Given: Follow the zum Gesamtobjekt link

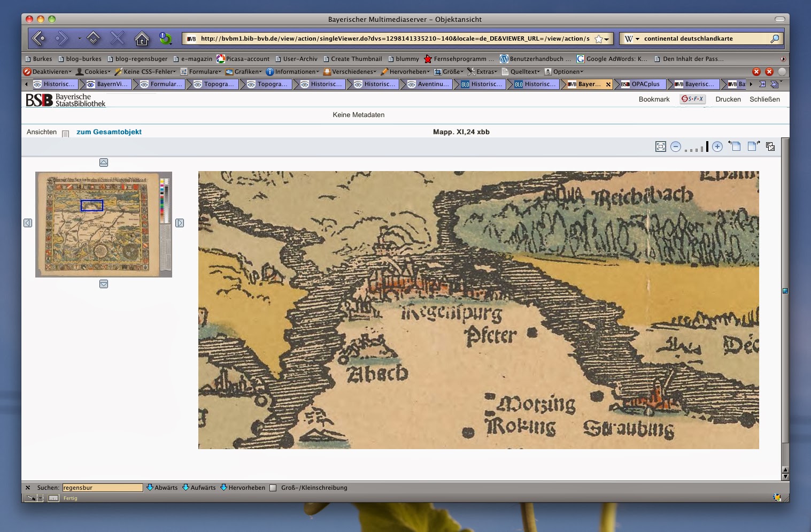Looking at the screenshot, I should [x=109, y=132].
